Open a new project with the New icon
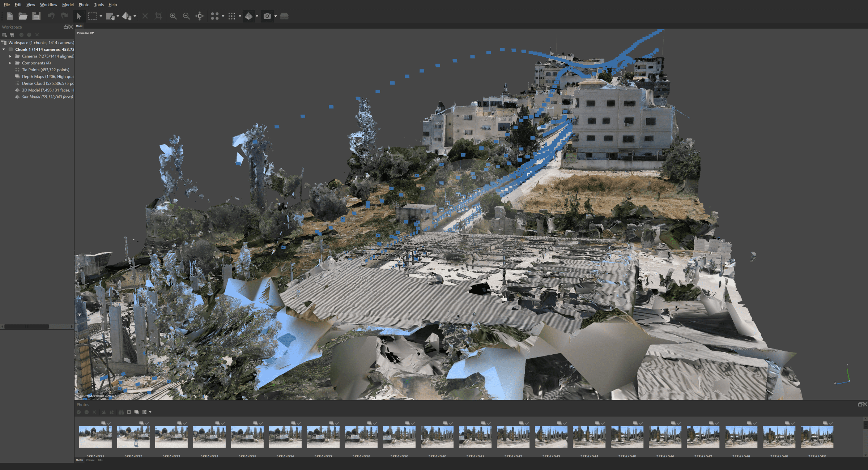The height and width of the screenshot is (470, 868). 10,16
